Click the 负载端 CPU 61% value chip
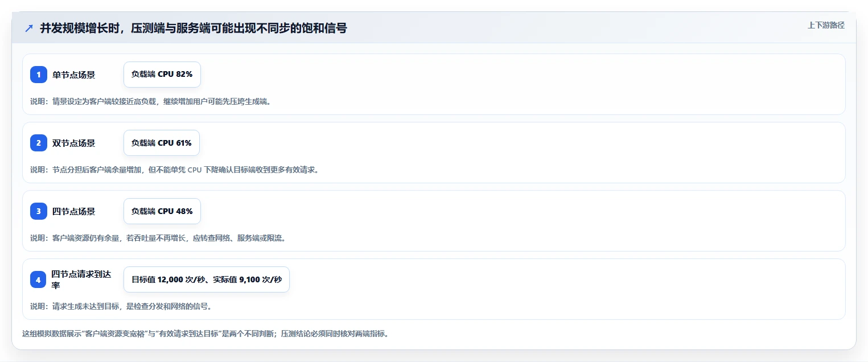This screenshot has width=868, height=362. tap(162, 143)
